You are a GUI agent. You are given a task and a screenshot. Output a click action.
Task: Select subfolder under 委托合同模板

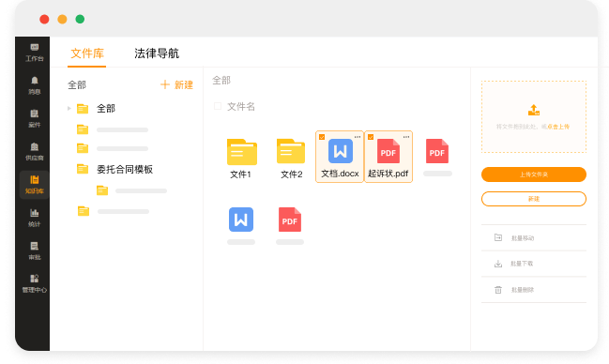(x=131, y=190)
